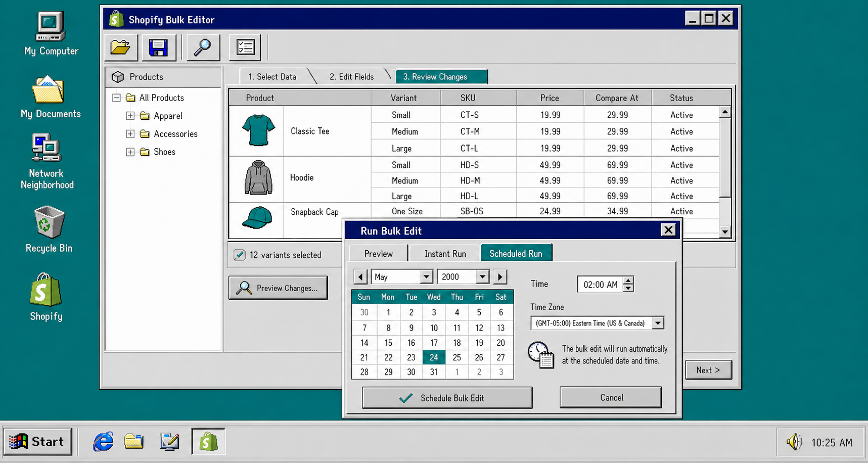Click the 02:00 AM time field
Screen dimensions: 868x463
[x=600, y=285]
